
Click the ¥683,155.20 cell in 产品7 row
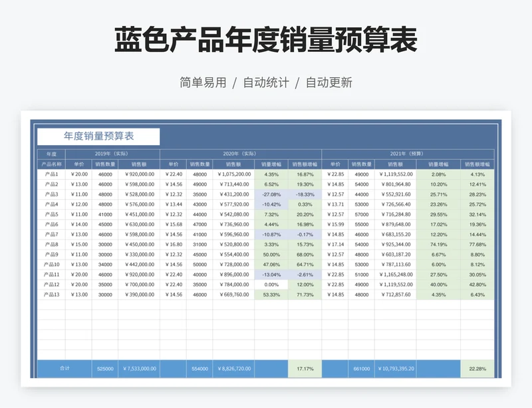click(395, 234)
